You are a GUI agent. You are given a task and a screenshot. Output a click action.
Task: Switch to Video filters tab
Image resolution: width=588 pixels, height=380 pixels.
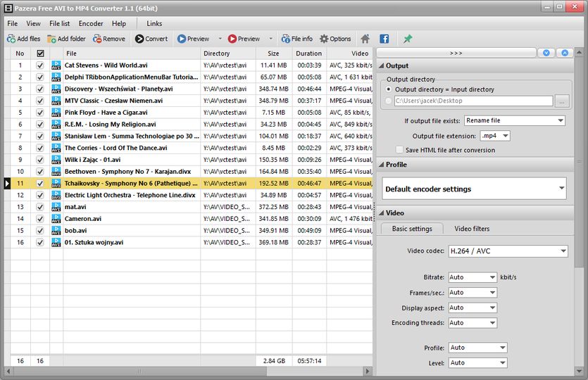pyautogui.click(x=472, y=229)
